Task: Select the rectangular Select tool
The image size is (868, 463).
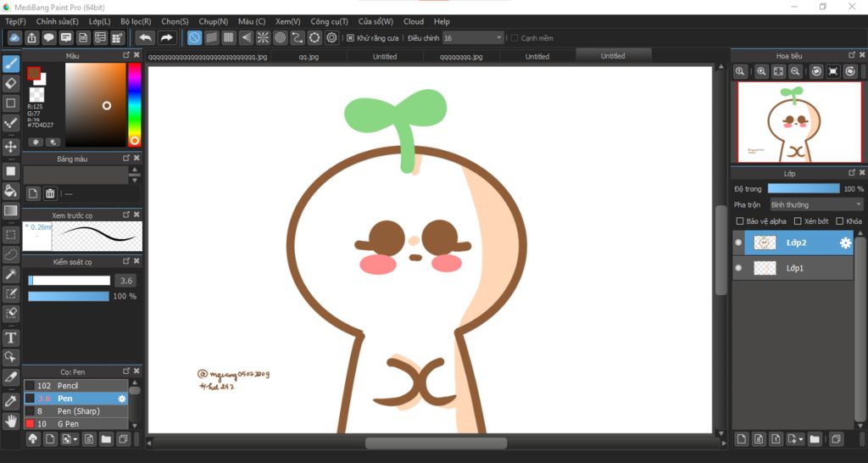Action: point(10,235)
